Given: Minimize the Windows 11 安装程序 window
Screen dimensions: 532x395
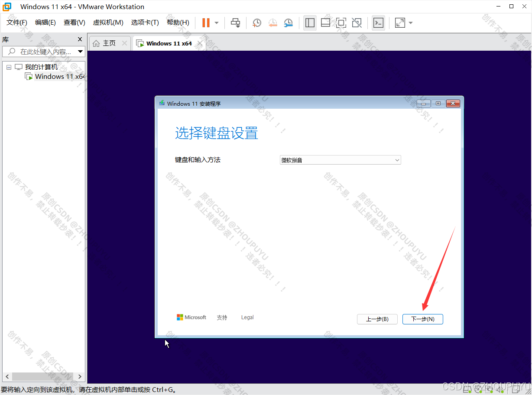Looking at the screenshot, I should pos(424,104).
